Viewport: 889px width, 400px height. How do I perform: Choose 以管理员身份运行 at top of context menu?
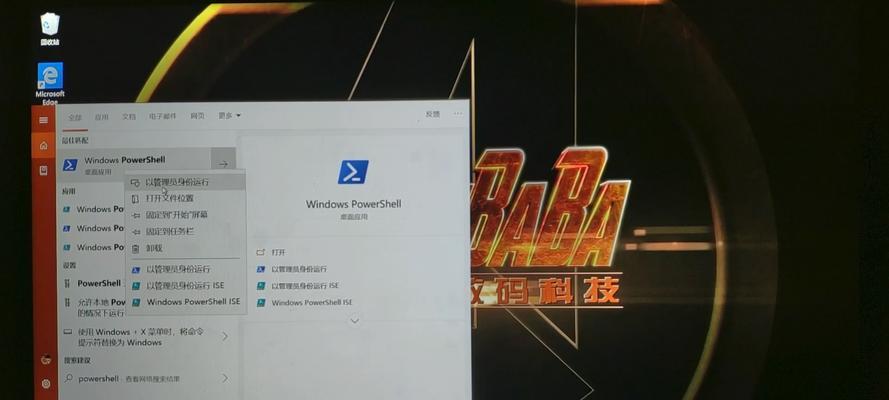click(185, 182)
